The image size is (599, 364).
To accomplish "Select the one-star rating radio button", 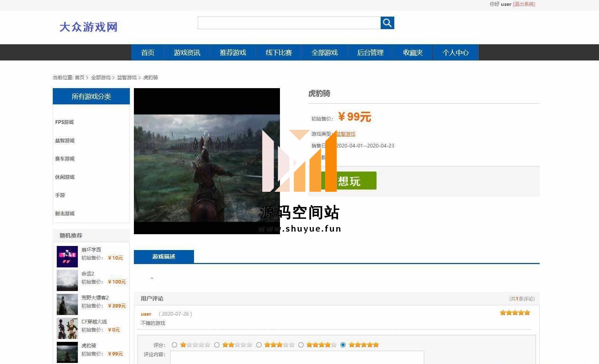I will click(x=174, y=345).
